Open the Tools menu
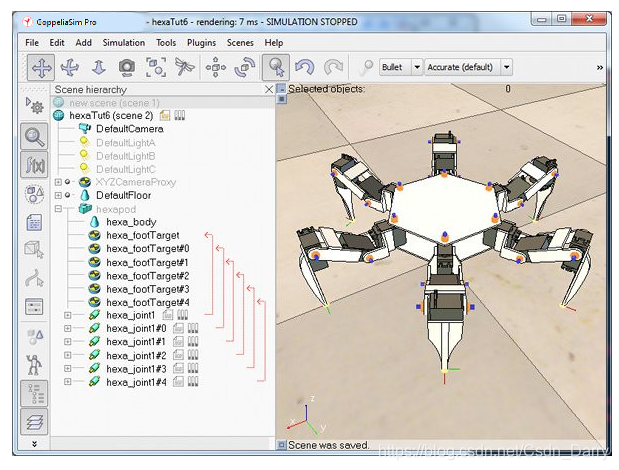This screenshot has width=619, height=470. 166,43
